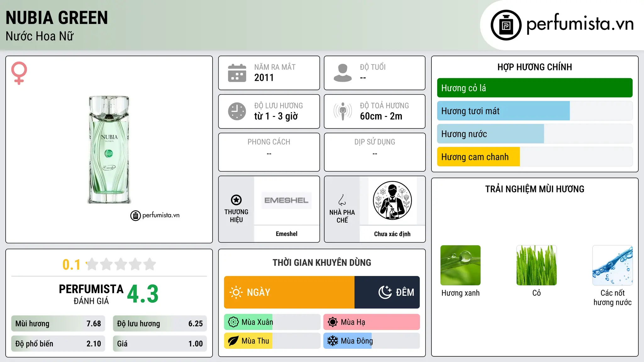The image size is (644, 362).
Task: Click the TRẢI NGHIỆM MÙI HƯƠNG heading
Action: point(535,189)
